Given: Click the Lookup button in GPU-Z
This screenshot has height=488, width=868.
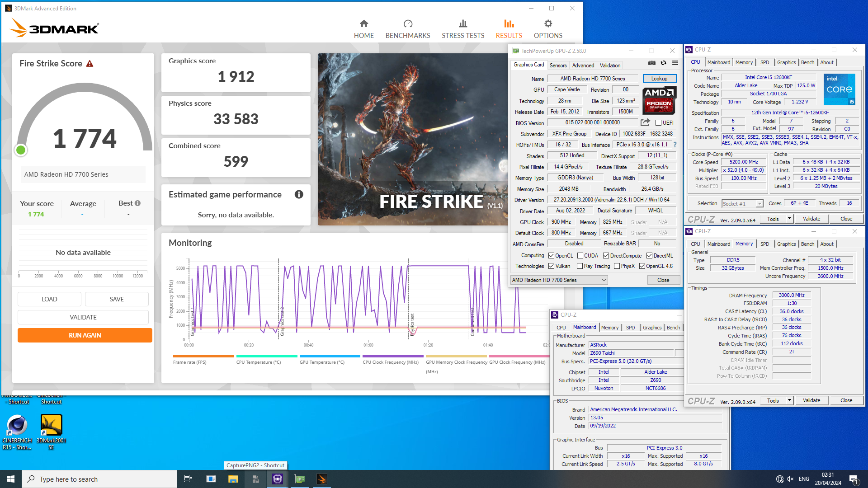Looking at the screenshot, I should (659, 79).
